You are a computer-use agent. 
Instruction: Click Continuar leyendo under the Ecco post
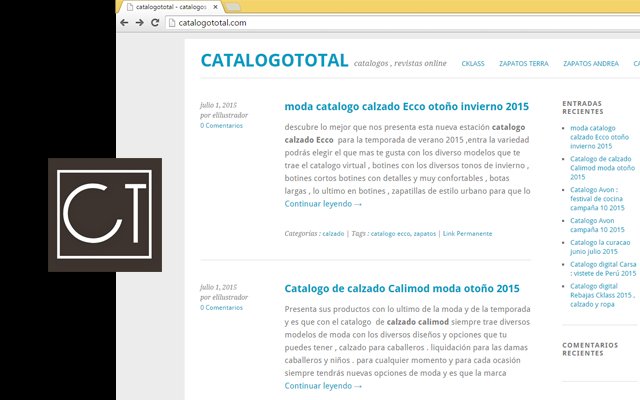323,204
